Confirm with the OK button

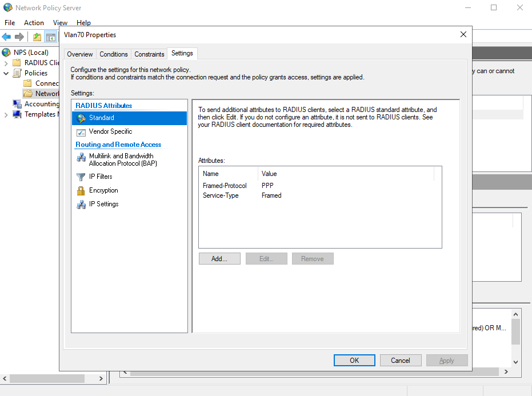(354, 361)
